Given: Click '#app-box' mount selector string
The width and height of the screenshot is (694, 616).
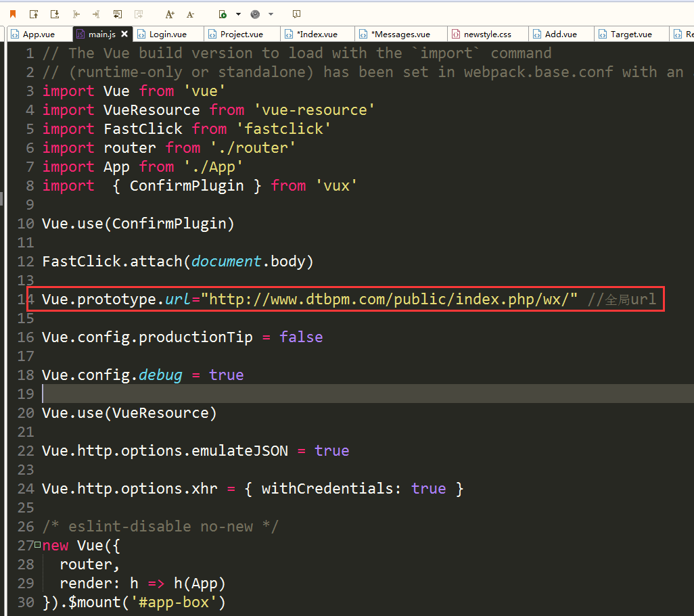Looking at the screenshot, I should [x=173, y=602].
